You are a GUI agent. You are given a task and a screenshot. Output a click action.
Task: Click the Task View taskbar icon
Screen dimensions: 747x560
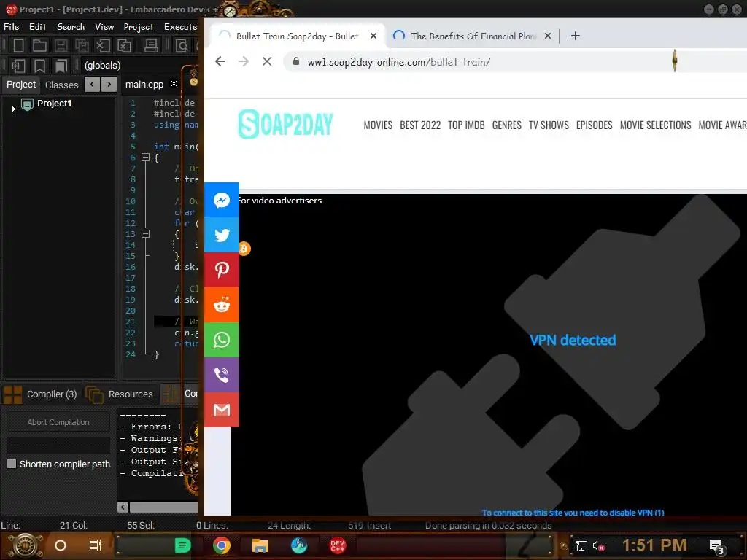96,545
